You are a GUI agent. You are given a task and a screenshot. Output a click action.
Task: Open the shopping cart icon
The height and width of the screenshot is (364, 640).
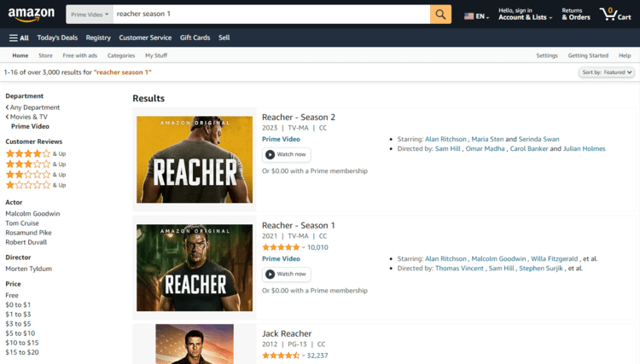[615, 14]
